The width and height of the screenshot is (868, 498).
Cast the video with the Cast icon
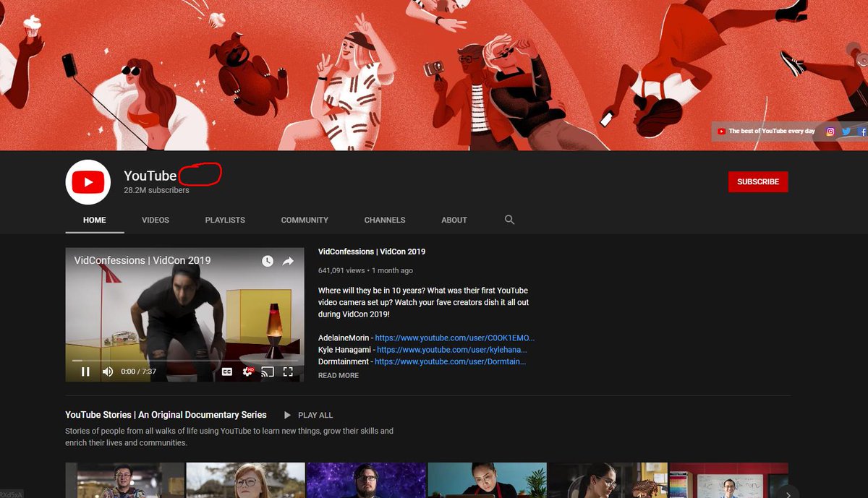point(268,372)
